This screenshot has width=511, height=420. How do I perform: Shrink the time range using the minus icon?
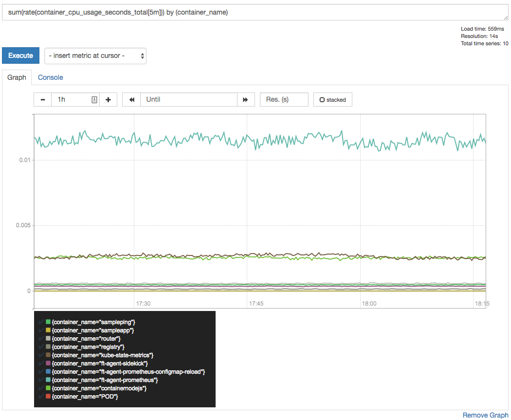[42, 99]
